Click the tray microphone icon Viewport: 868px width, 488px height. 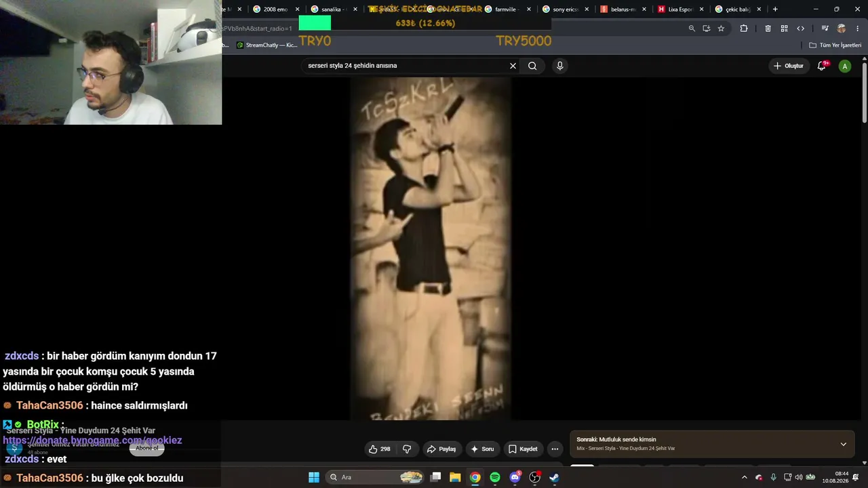[773, 477]
